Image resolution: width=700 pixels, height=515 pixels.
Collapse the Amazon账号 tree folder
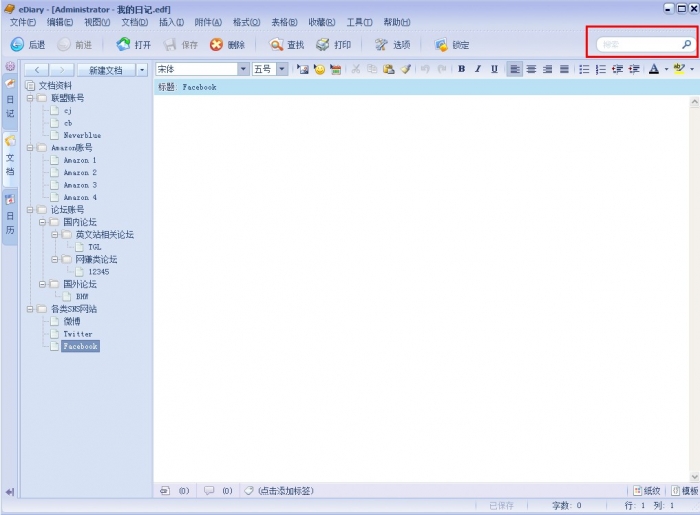point(30,148)
